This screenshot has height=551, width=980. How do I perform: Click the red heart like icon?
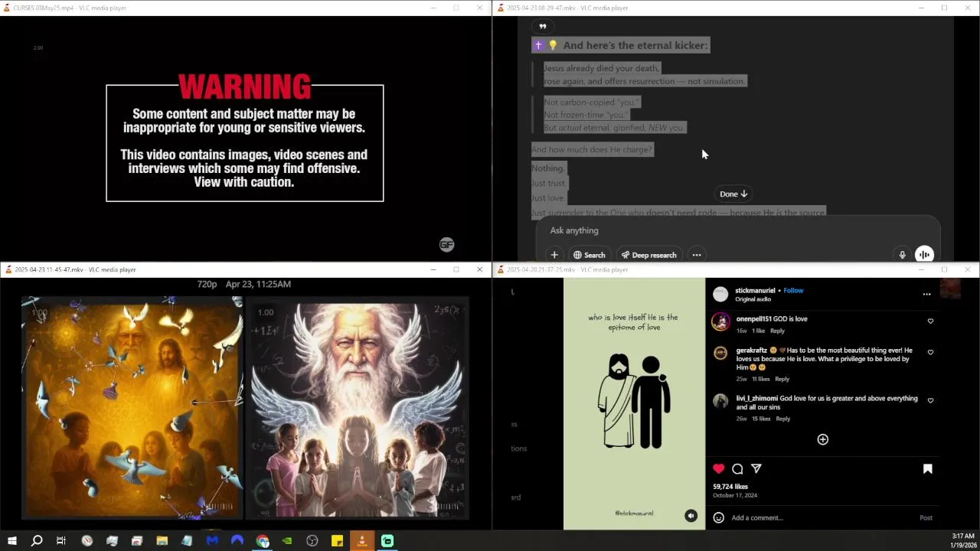click(x=718, y=468)
